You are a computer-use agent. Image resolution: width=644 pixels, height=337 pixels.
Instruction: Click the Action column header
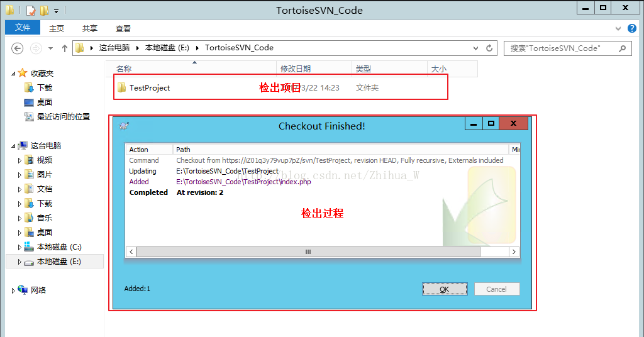(149, 150)
